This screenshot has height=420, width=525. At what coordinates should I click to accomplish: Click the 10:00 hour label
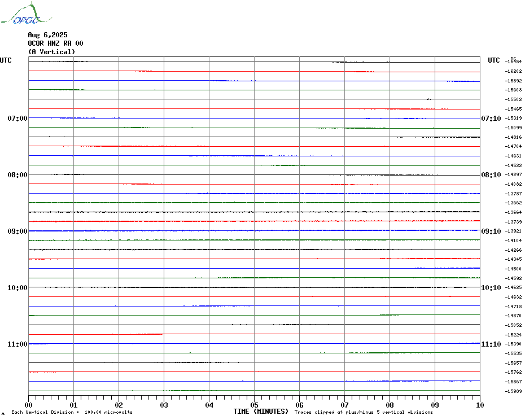[x=17, y=288]
